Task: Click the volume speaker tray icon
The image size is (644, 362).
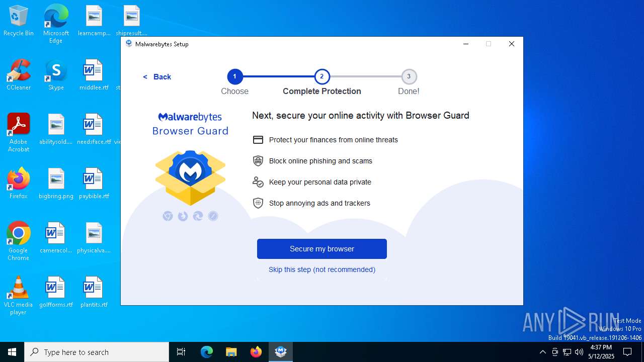Action: [x=579, y=352]
